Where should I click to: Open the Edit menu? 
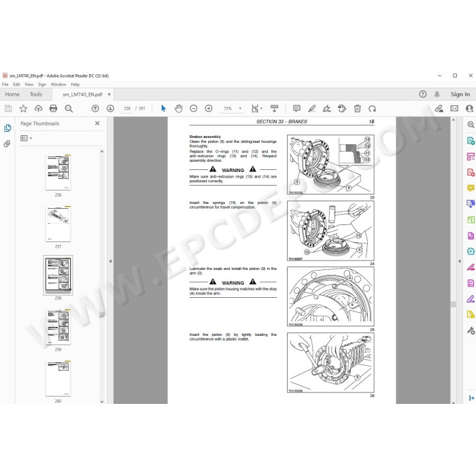(16, 84)
